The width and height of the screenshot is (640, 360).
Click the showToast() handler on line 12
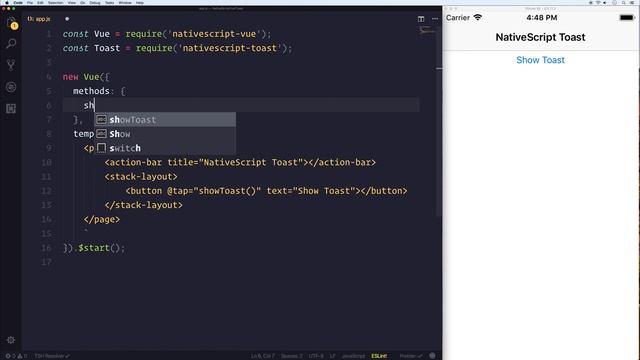227,191
